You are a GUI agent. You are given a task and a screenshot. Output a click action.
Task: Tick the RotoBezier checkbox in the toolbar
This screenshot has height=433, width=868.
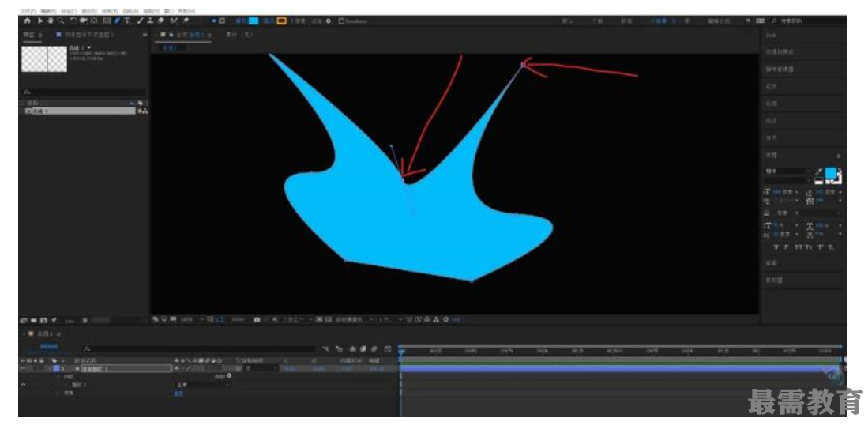point(341,21)
